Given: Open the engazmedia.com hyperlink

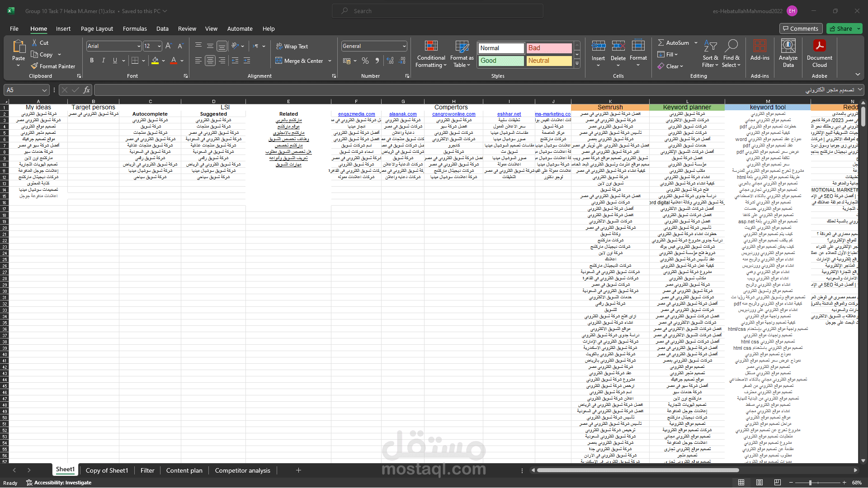Looking at the screenshot, I should click(356, 114).
